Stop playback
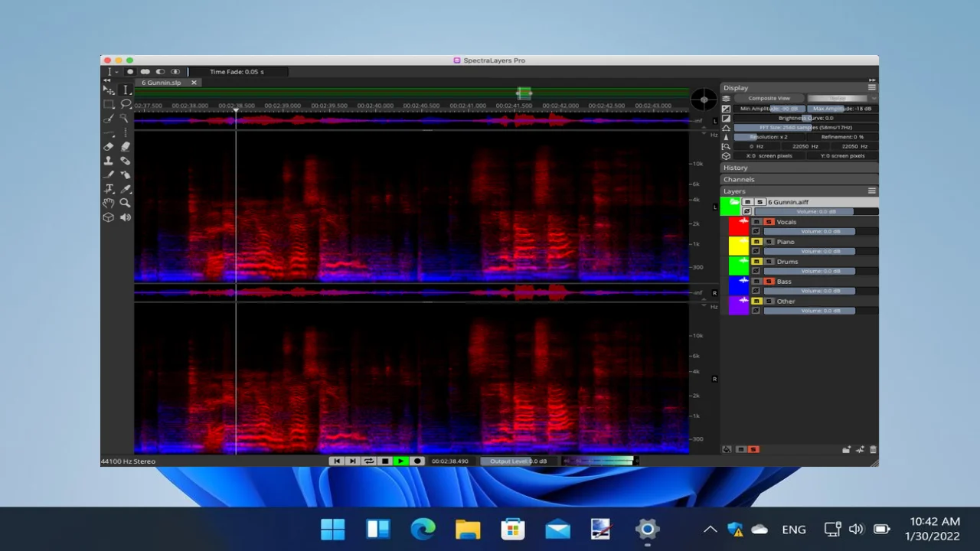The height and width of the screenshot is (551, 980). tap(384, 461)
